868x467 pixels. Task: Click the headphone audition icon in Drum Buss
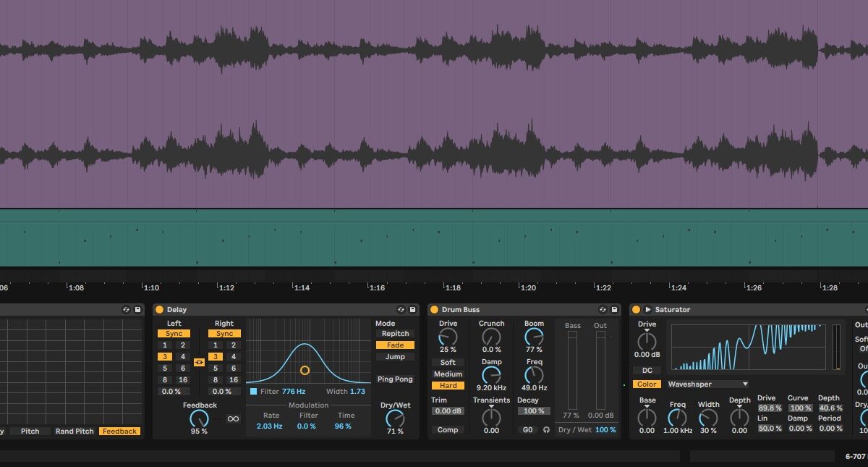[x=546, y=430]
